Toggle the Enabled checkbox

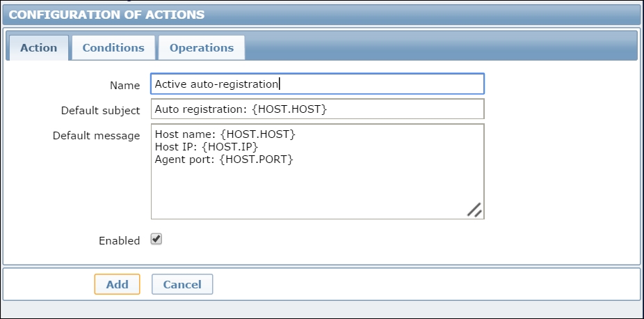(x=156, y=240)
